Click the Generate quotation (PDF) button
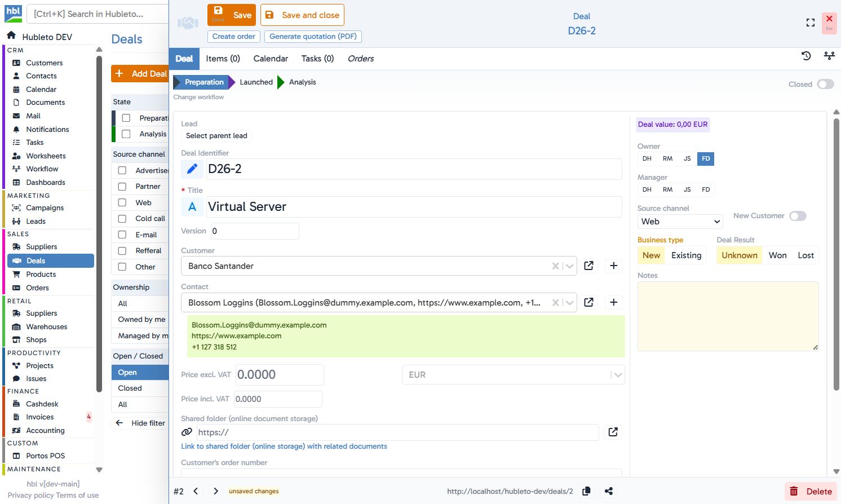841x504 pixels. (x=313, y=37)
